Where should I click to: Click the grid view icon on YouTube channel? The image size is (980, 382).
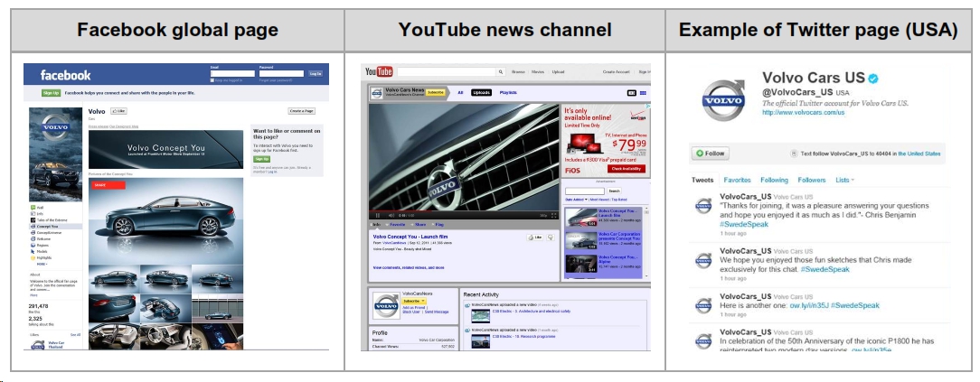tap(643, 93)
